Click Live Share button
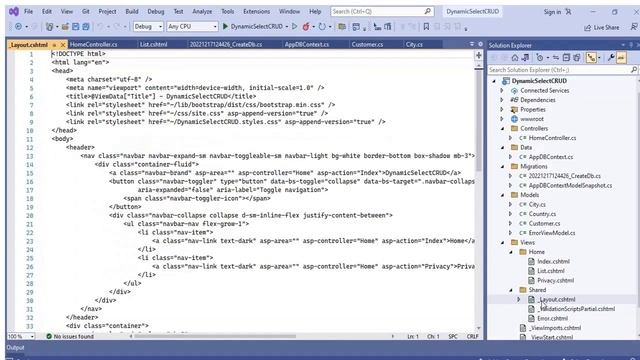Image resolution: width=640 pixels, height=360 pixels. point(602,27)
